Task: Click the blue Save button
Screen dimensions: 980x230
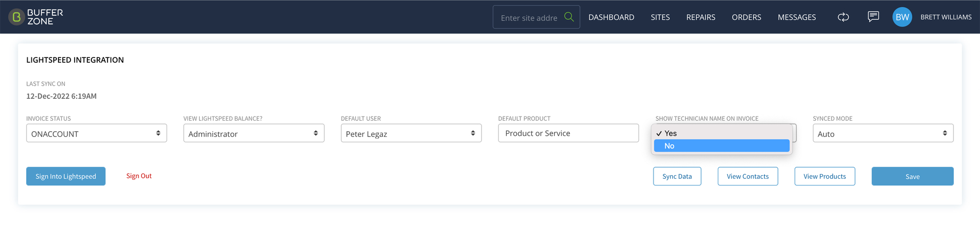Action: pyautogui.click(x=913, y=176)
